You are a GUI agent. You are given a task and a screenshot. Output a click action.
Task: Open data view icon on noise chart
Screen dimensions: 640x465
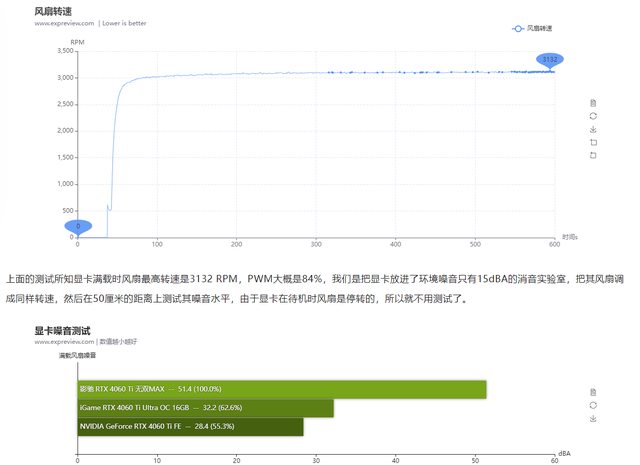click(593, 391)
